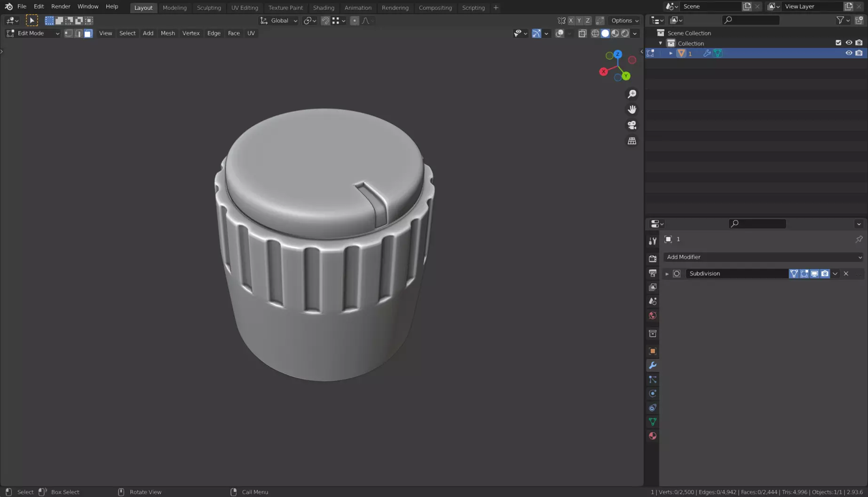868x497 pixels.
Task: Open the Render properties tab
Action: click(653, 259)
